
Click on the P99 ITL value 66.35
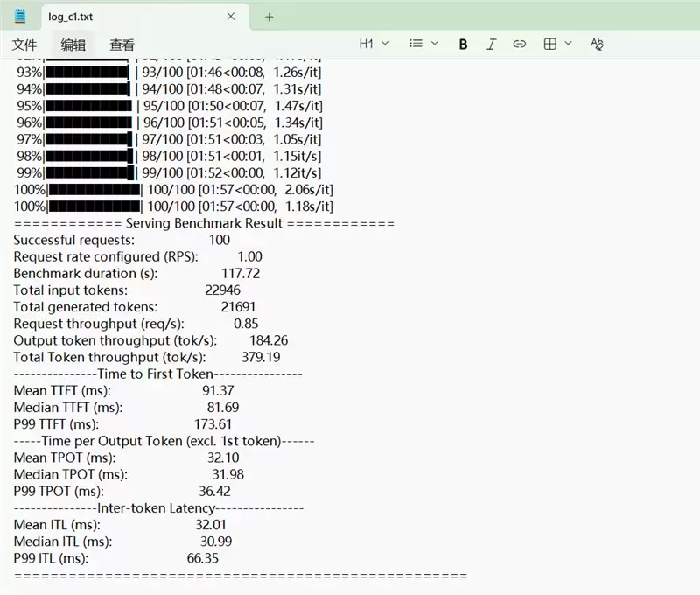202,558
